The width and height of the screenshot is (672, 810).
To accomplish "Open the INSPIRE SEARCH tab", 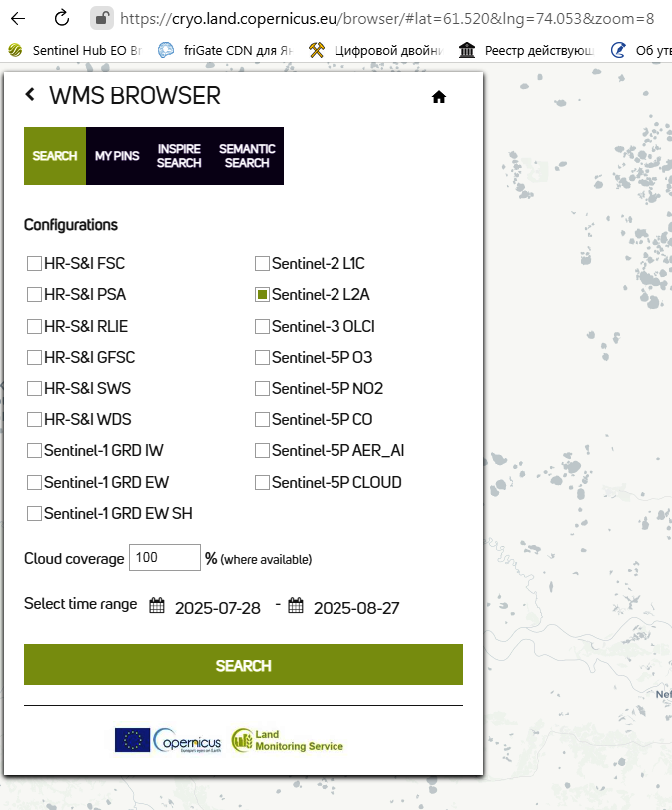I will point(179,156).
